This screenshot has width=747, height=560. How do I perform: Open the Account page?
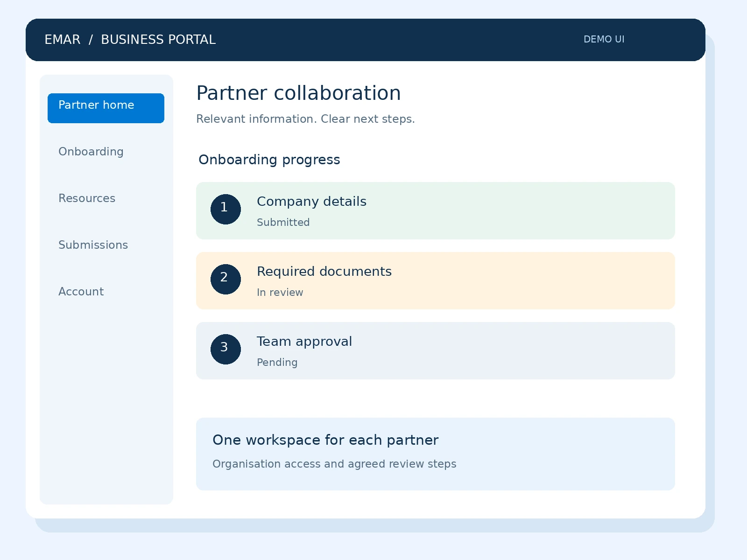click(81, 292)
